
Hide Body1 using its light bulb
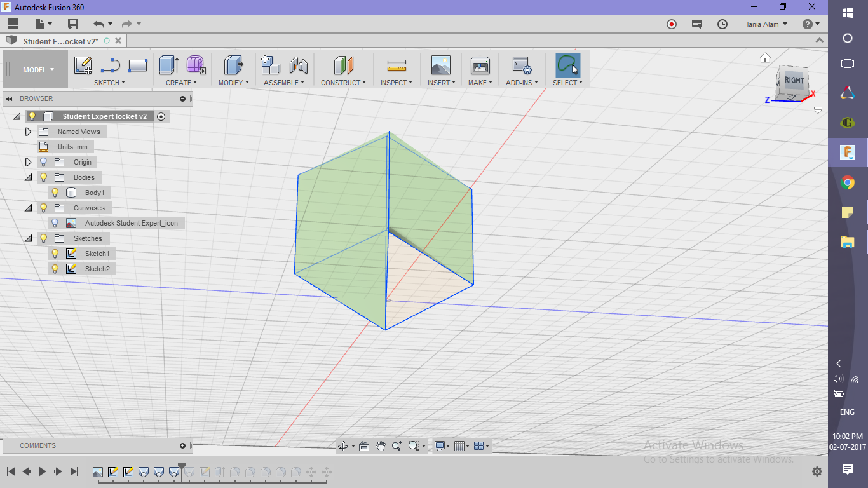click(55, 193)
